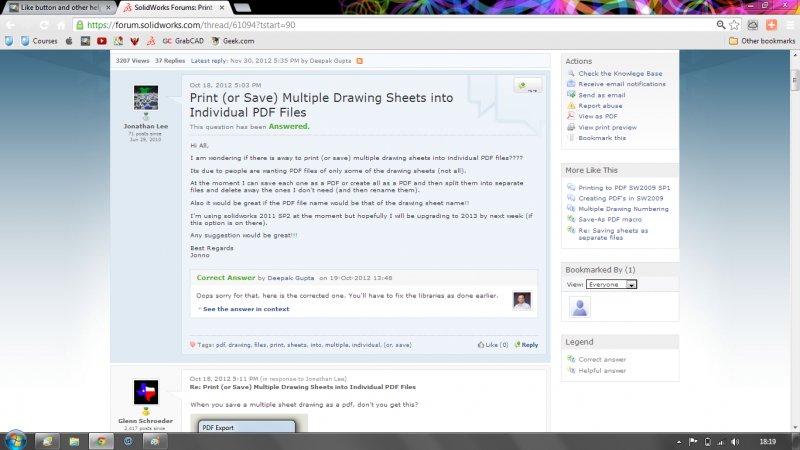The width and height of the screenshot is (800, 450).
Task: Click the green secure padlock icon
Action: point(79,25)
